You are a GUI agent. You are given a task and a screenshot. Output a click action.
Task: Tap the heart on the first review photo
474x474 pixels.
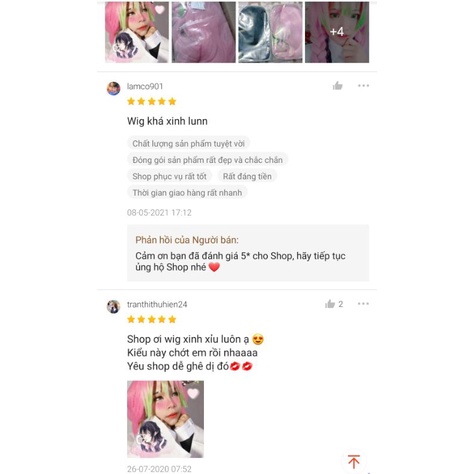160,10
